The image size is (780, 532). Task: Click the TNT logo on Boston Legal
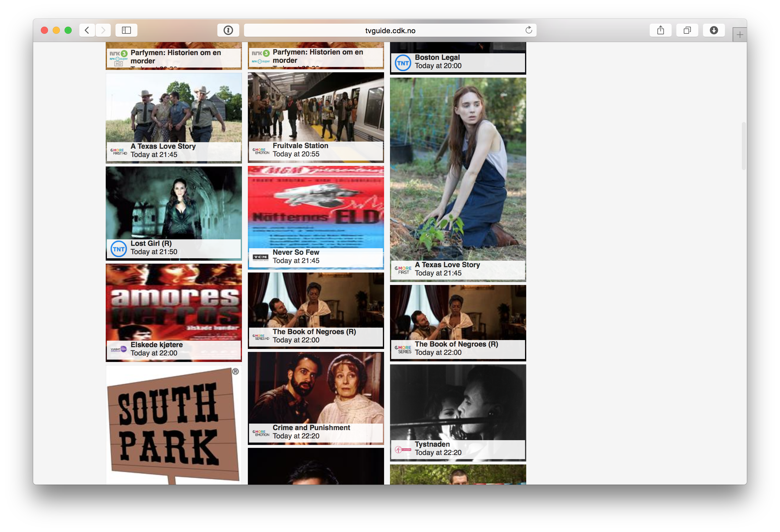click(403, 63)
